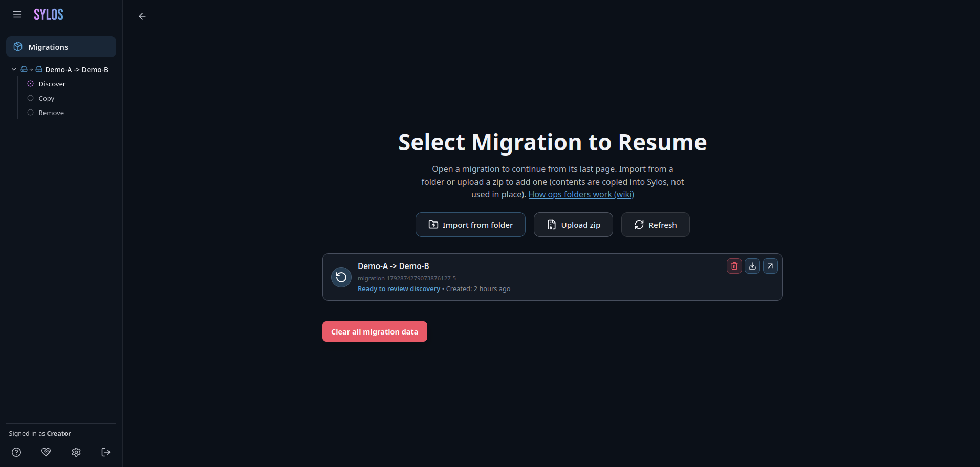Screen dimensions: 980x467
Task: Open the Migrations sidebar section
Action: tap(61, 47)
